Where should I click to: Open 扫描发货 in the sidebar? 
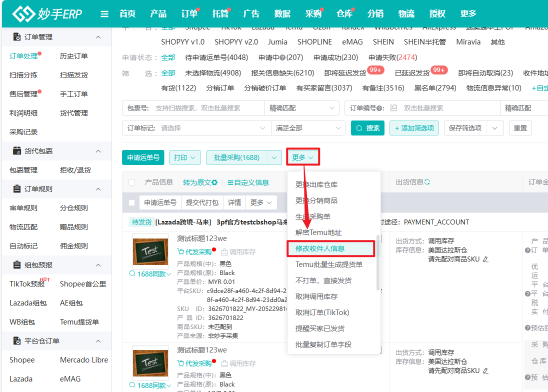click(73, 75)
